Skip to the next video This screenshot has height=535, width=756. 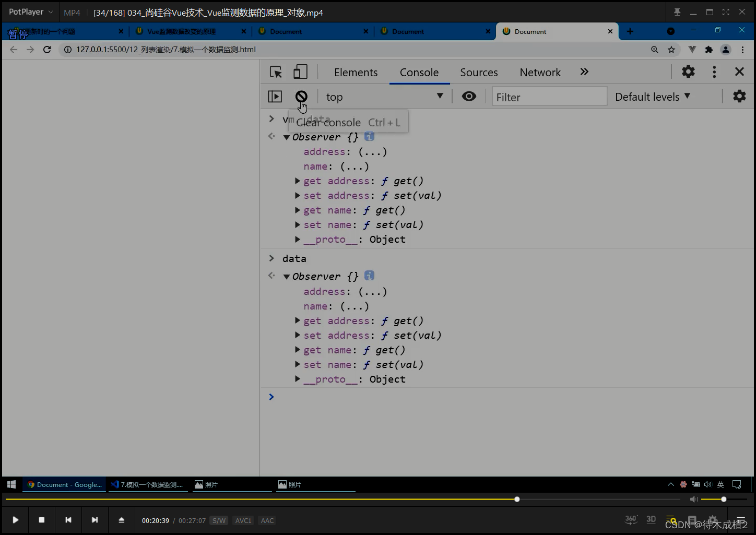(x=95, y=520)
